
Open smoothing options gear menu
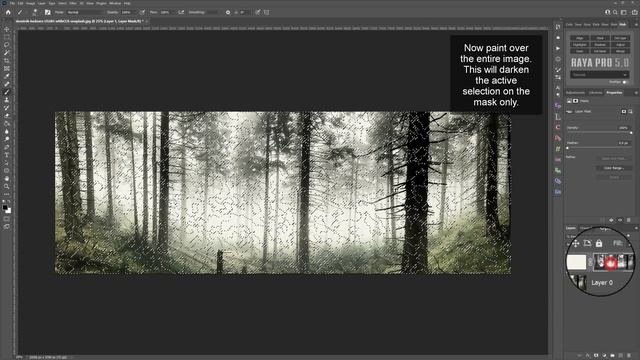click(228, 12)
